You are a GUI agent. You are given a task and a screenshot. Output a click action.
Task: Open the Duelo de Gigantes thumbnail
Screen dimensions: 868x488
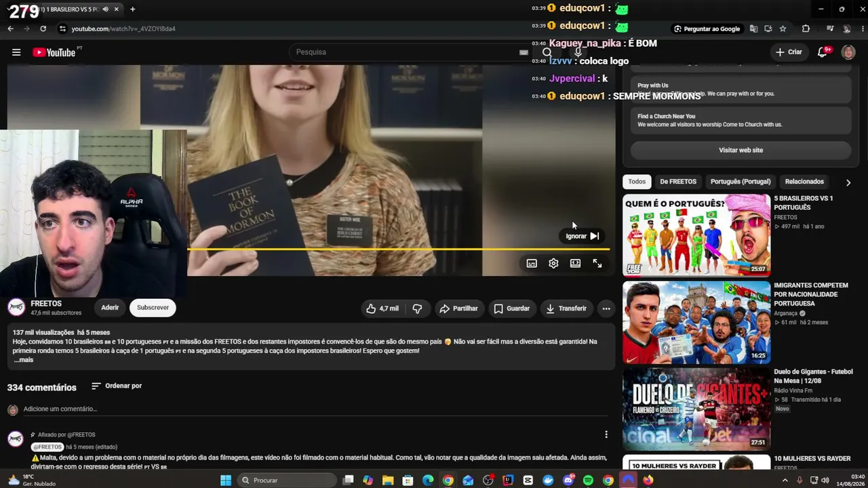coord(696,409)
